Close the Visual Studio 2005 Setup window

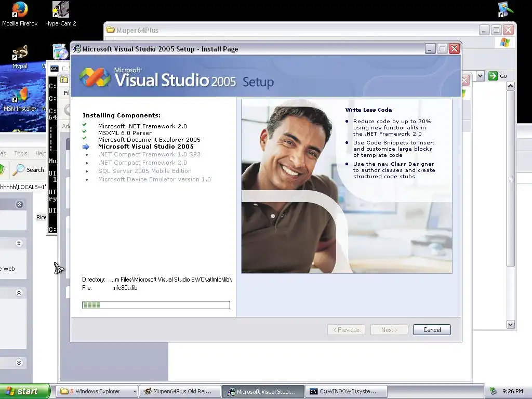[454, 49]
